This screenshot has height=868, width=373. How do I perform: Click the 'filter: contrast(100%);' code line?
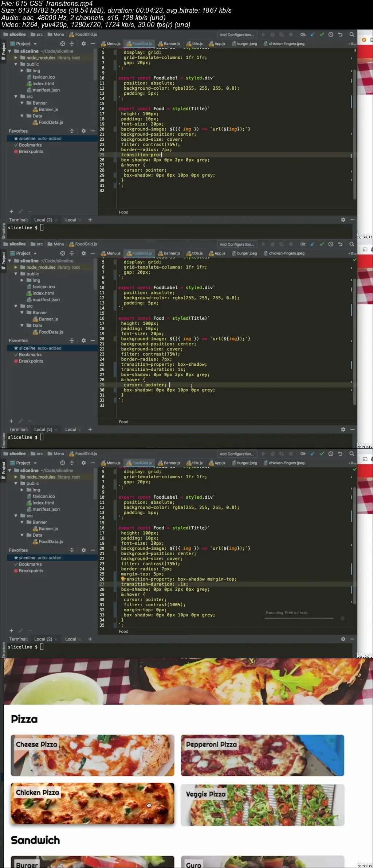pos(154,605)
